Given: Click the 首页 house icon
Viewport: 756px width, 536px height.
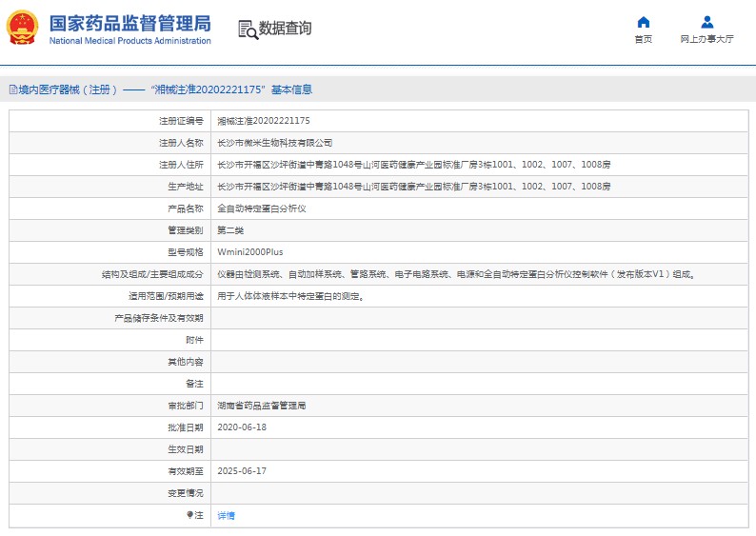Looking at the screenshot, I should click(x=644, y=22).
